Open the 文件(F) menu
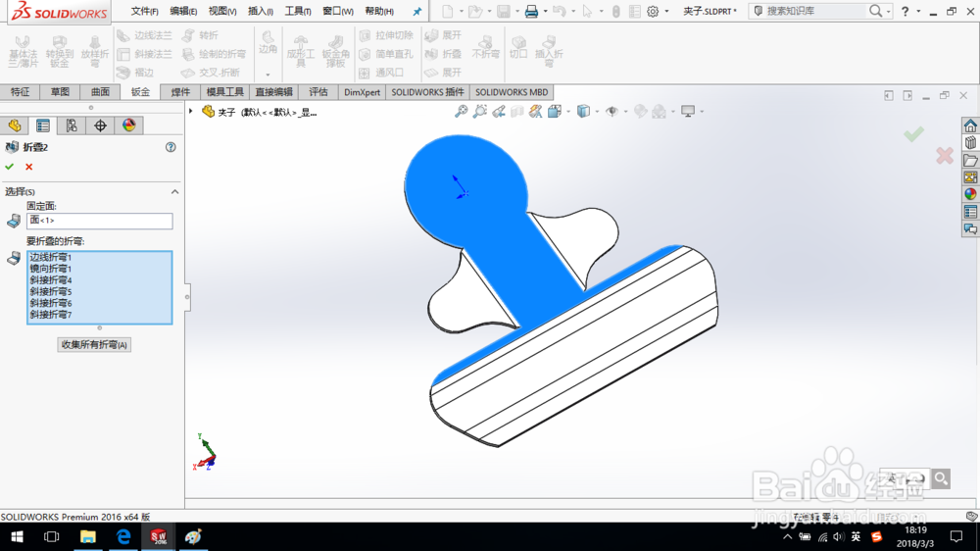This screenshot has height=551, width=980. click(144, 11)
